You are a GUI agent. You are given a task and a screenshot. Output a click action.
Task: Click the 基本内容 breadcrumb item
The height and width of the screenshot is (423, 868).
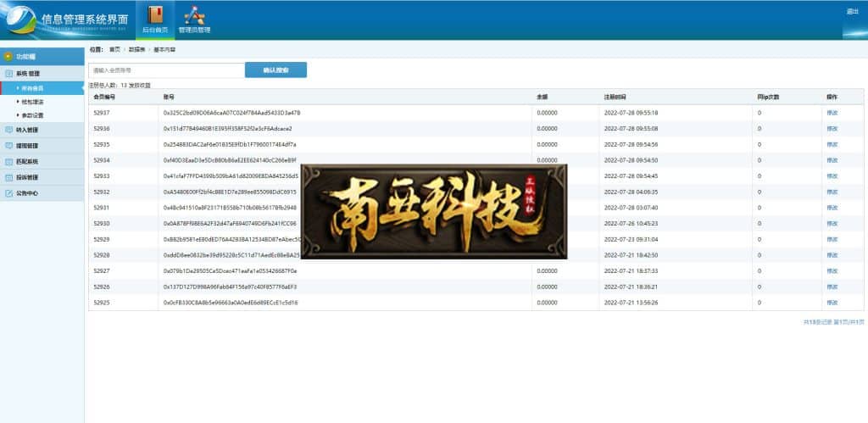point(164,50)
